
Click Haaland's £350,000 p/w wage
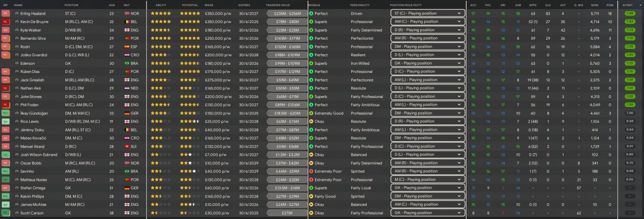click(217, 14)
